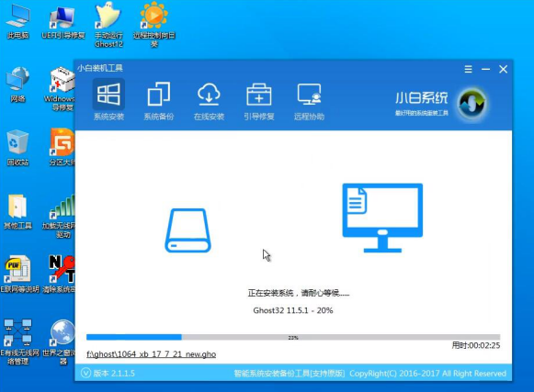This screenshot has height=392, width=534.
Task: Select the 引导修复 tab
Action: click(259, 100)
